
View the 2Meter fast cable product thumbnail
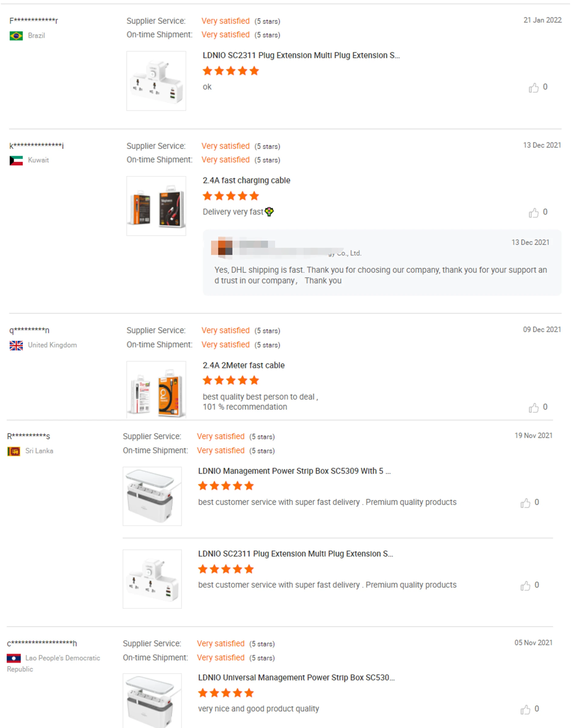click(x=156, y=390)
